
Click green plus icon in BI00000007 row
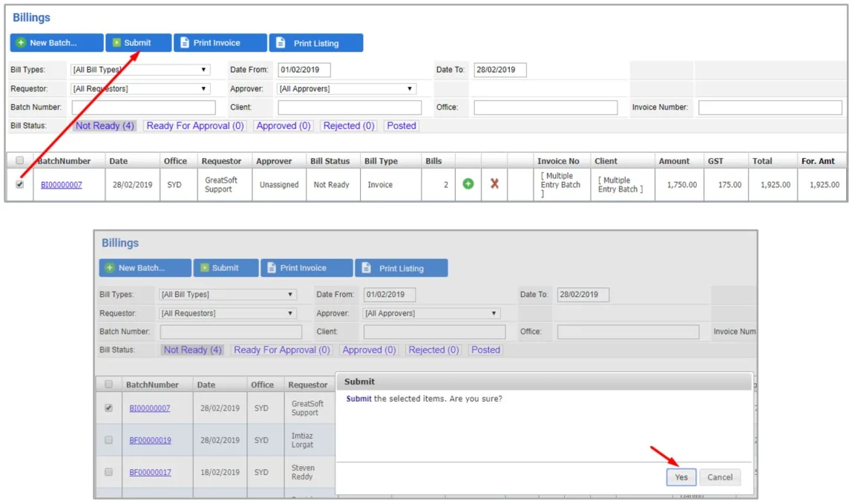click(x=468, y=184)
